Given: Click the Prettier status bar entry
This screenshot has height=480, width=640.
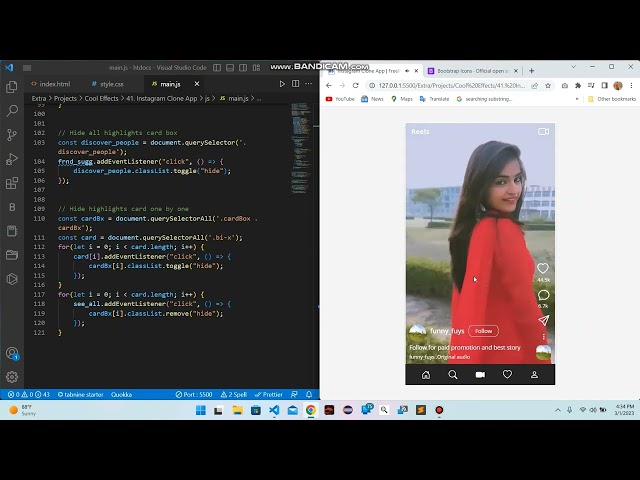Looking at the screenshot, I should 269,394.
